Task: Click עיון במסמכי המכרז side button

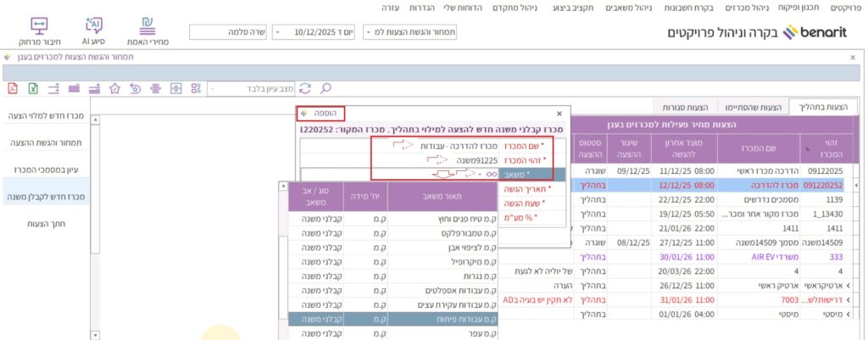Action: [x=43, y=170]
